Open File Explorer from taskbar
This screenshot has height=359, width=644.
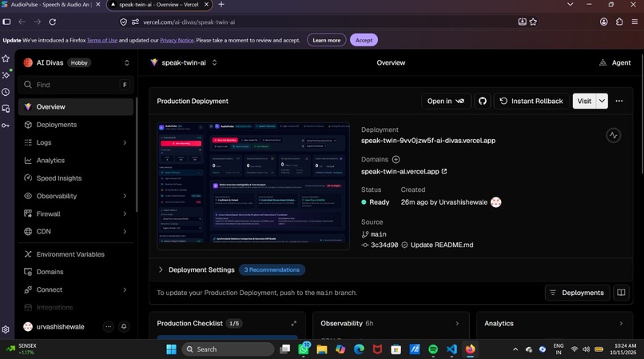(x=321, y=349)
